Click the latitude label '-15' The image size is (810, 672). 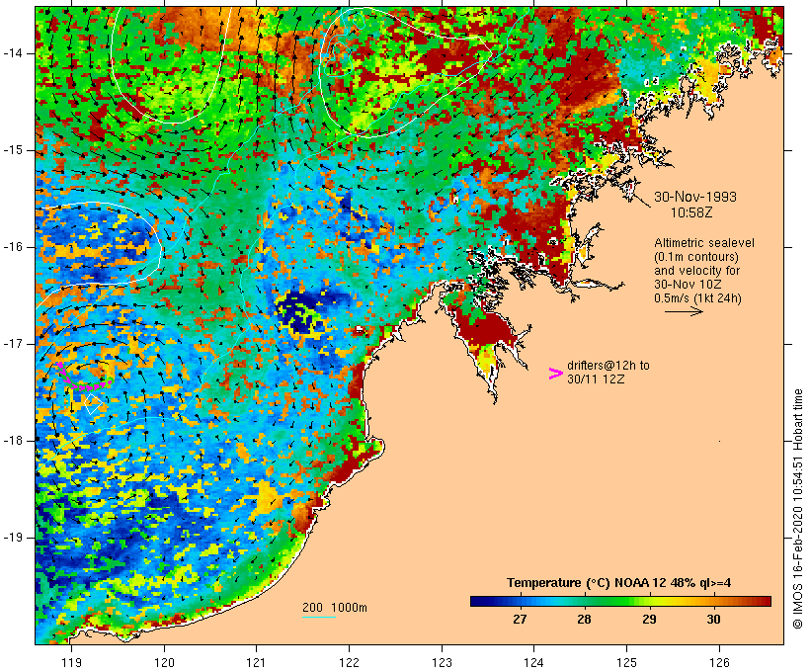coord(12,150)
